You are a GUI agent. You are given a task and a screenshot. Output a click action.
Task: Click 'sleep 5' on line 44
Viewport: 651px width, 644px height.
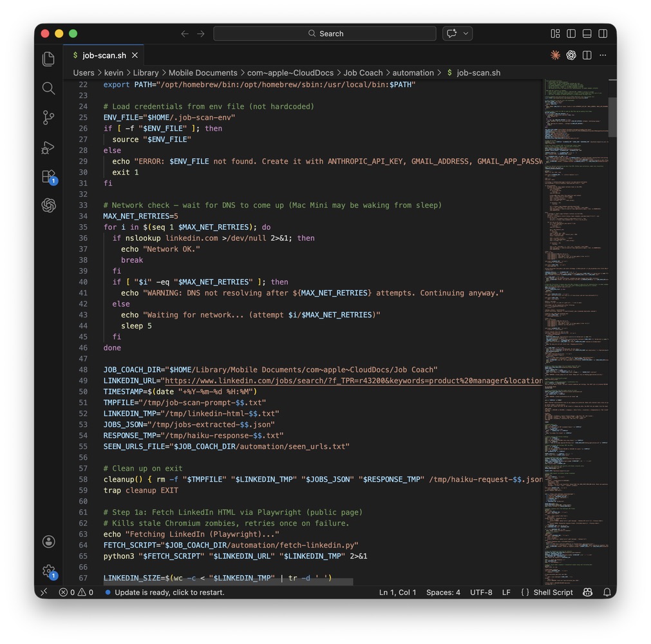coord(136,326)
